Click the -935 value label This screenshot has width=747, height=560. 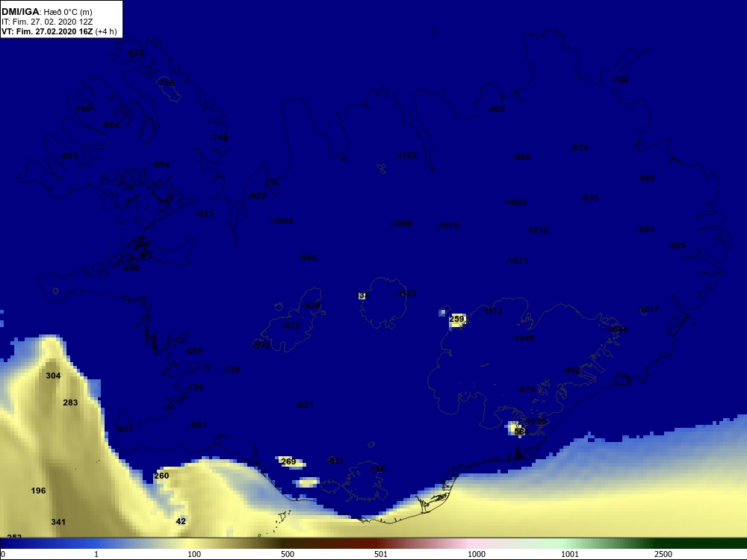(590, 198)
